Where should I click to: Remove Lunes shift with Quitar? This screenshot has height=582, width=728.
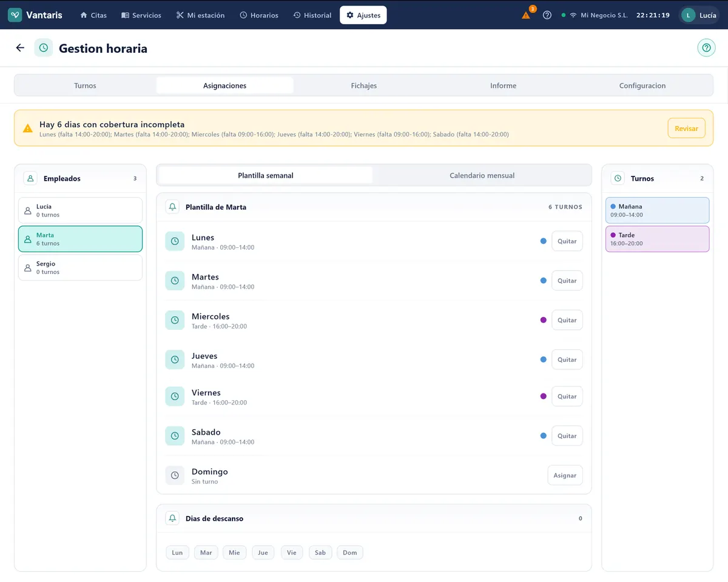tap(567, 241)
